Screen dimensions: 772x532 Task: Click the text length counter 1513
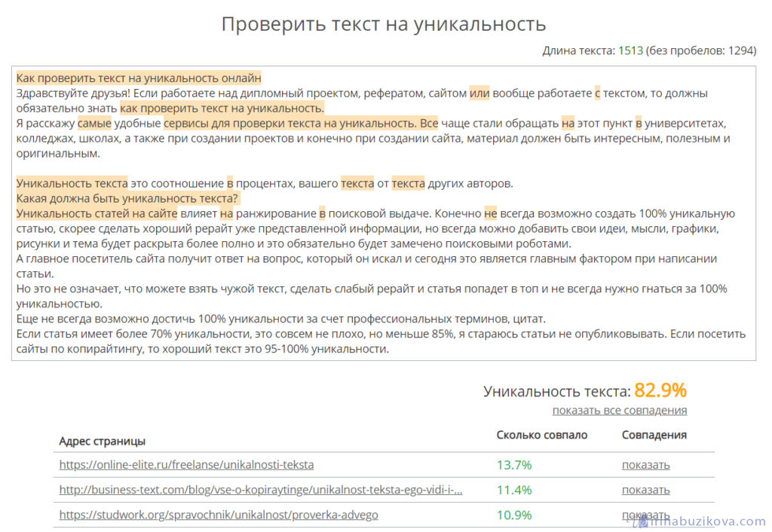pyautogui.click(x=630, y=50)
